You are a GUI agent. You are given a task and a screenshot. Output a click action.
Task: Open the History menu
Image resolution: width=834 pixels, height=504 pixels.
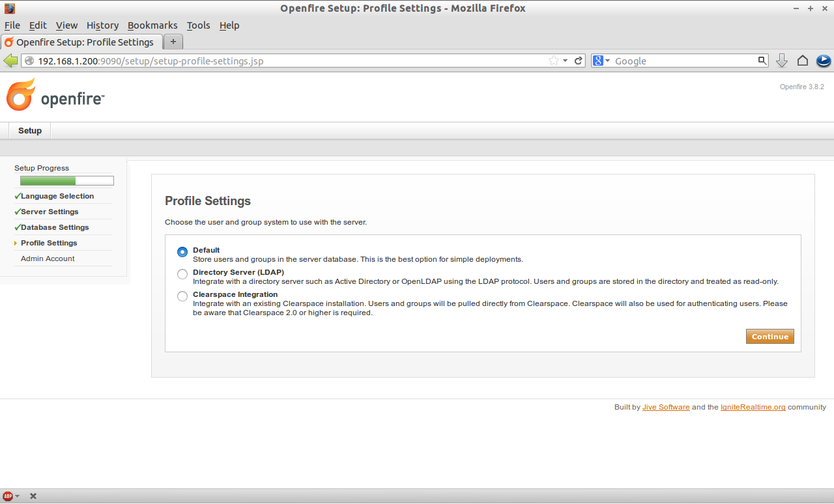102,25
